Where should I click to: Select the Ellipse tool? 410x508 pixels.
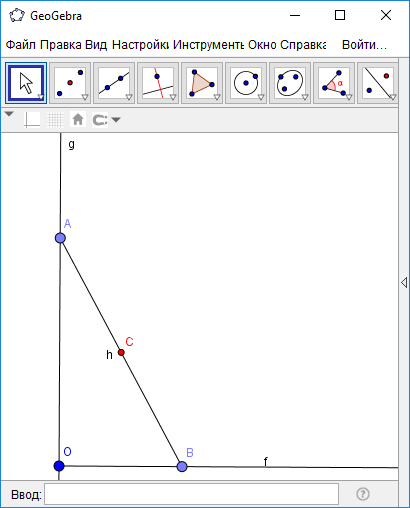[290, 83]
